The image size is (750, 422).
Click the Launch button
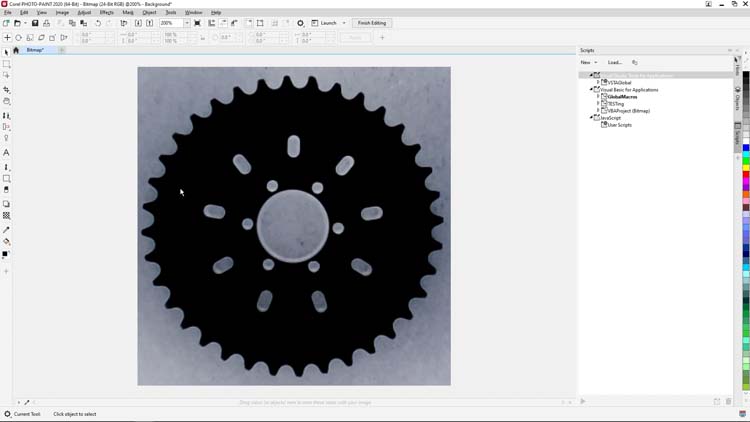click(x=324, y=23)
